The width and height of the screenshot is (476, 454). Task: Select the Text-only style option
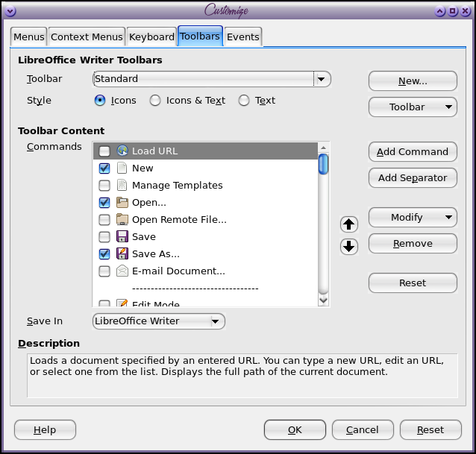(244, 101)
